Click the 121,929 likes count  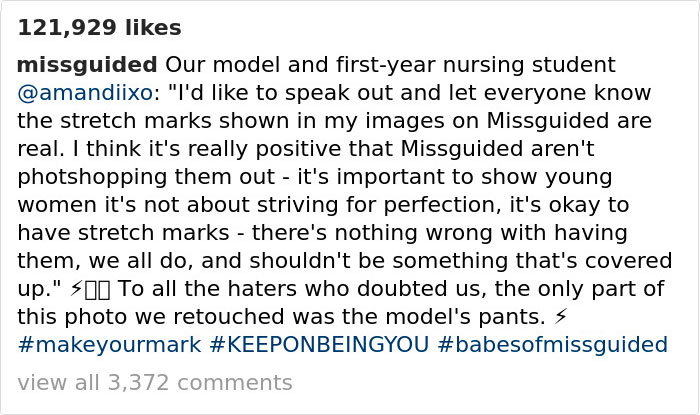[99, 28]
